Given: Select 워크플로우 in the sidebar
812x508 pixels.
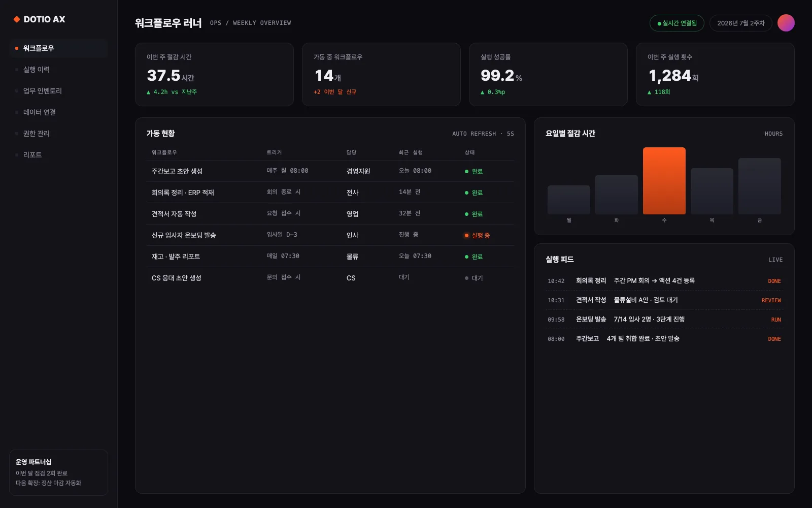Looking at the screenshot, I should tap(58, 48).
